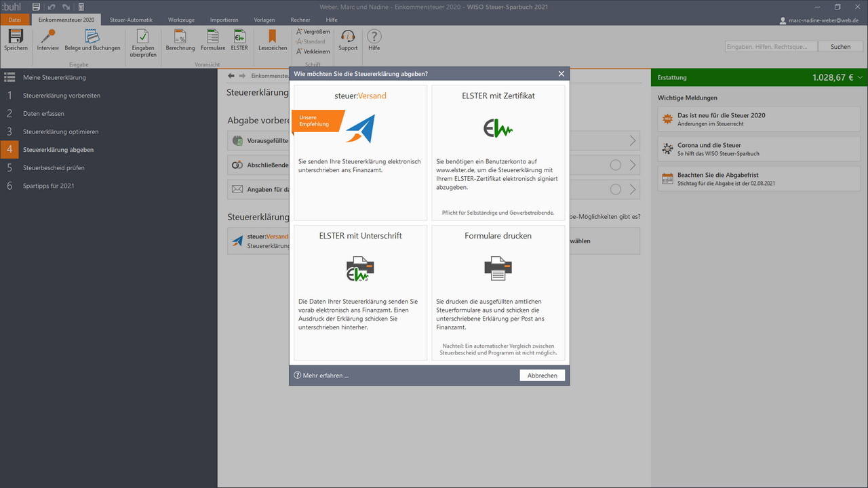Click the back arrow in breadcrumb bar
Image resolution: width=868 pixels, height=488 pixels.
(231, 76)
